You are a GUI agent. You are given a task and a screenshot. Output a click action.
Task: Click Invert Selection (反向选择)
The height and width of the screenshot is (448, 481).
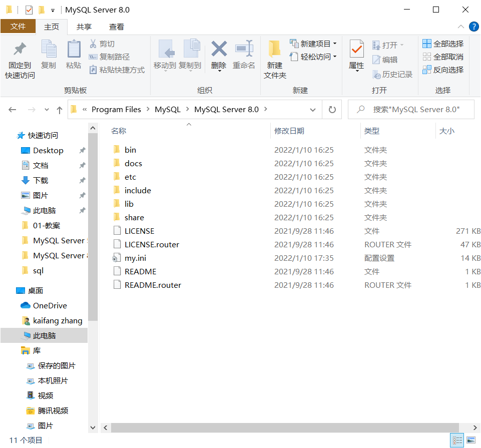coord(443,70)
